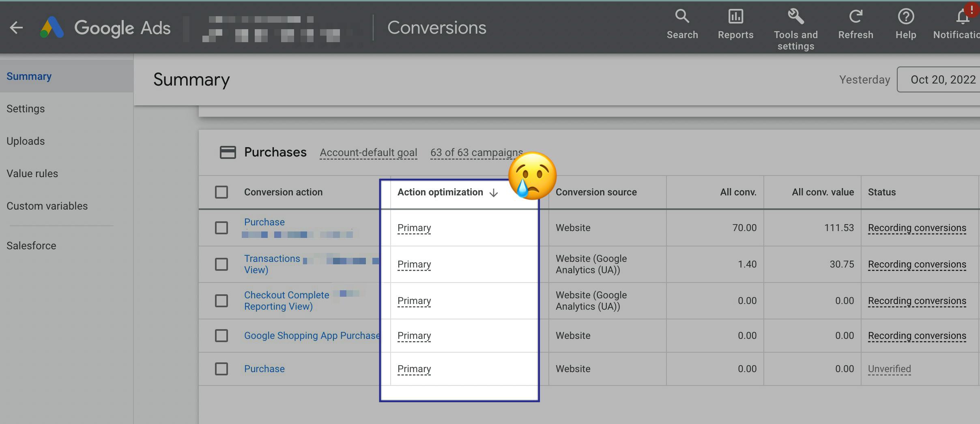Click the 111.53 conversion value cell
The height and width of the screenshot is (424, 980).
pos(839,228)
